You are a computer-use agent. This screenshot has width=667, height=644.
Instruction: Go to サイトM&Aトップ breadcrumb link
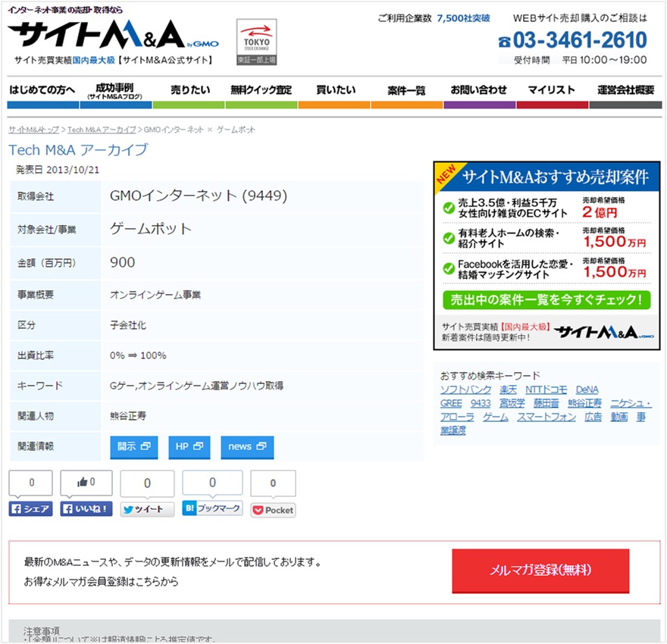pos(33,130)
